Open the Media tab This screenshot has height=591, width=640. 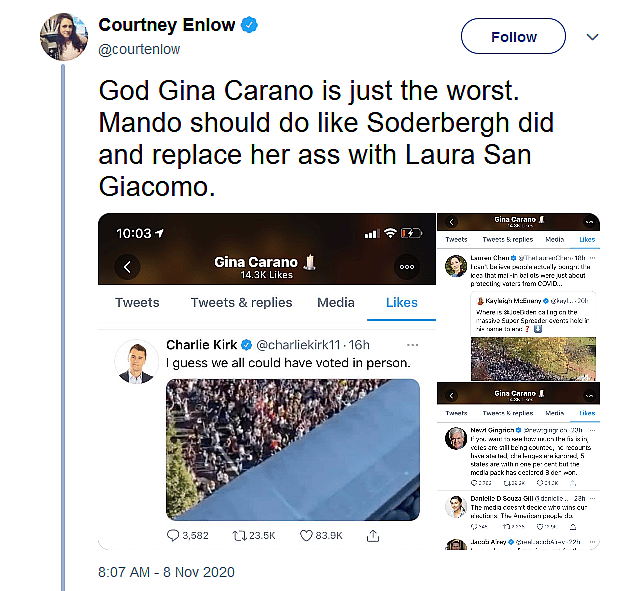click(335, 303)
